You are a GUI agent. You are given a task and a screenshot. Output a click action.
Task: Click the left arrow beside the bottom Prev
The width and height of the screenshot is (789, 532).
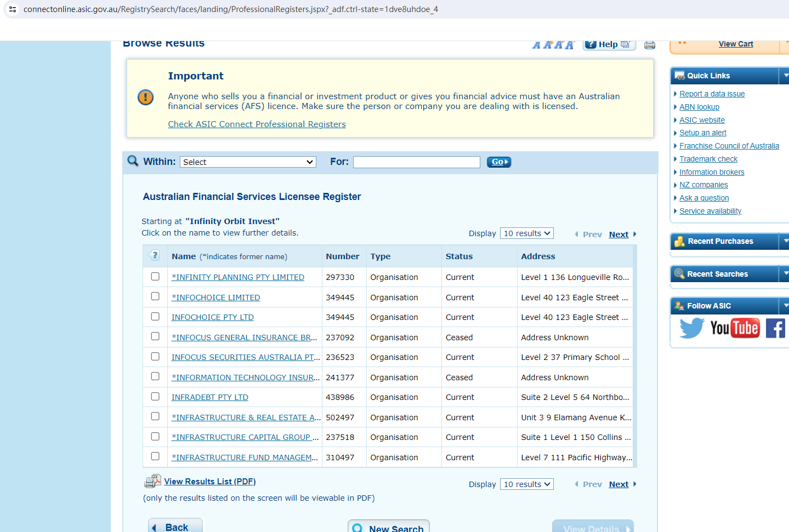click(x=576, y=484)
